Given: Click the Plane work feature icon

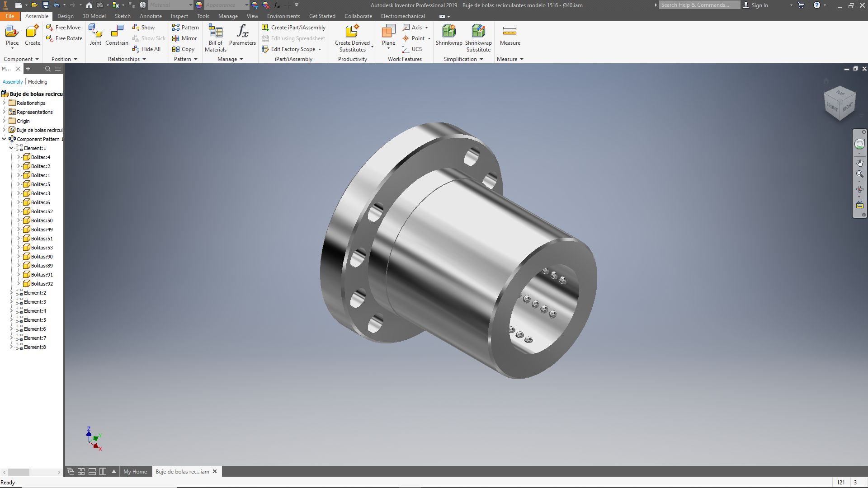Looking at the screenshot, I should point(388,32).
